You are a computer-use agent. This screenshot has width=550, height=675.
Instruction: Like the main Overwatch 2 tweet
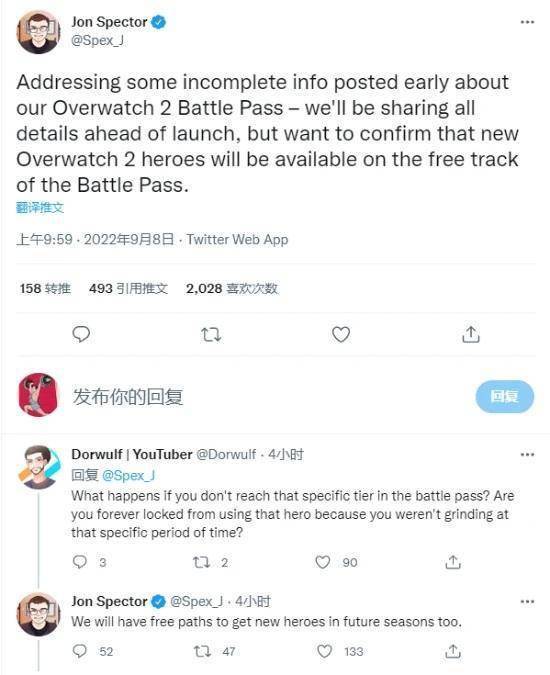(x=341, y=334)
